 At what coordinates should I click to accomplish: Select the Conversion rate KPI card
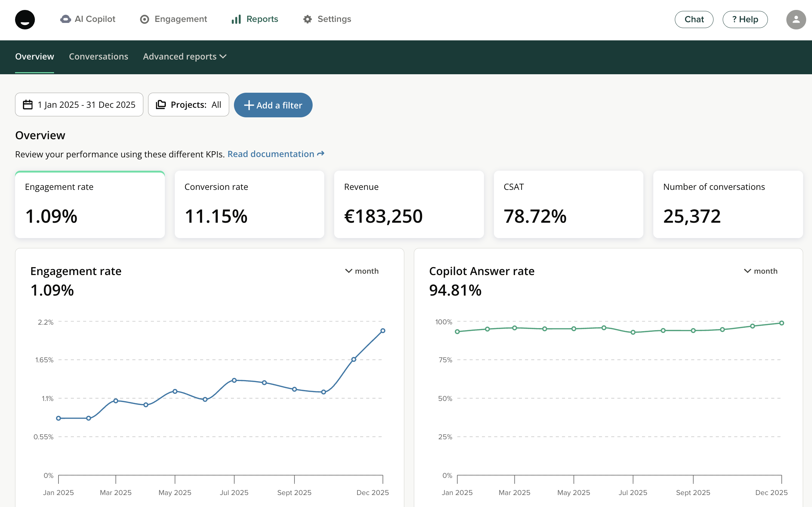click(x=249, y=204)
